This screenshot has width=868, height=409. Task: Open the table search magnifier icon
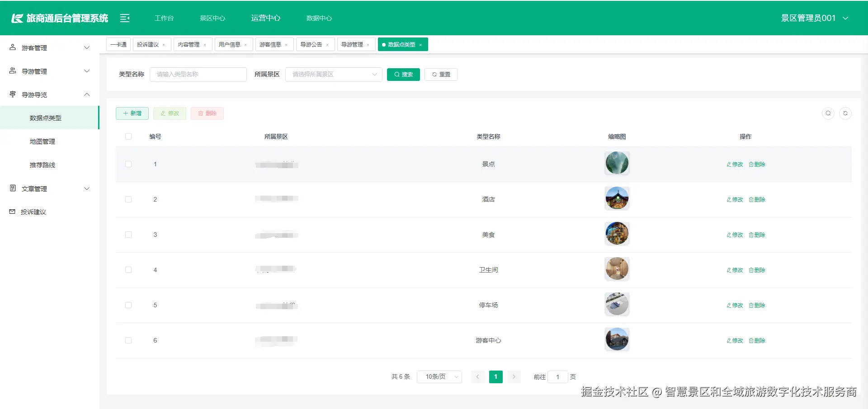[828, 113]
